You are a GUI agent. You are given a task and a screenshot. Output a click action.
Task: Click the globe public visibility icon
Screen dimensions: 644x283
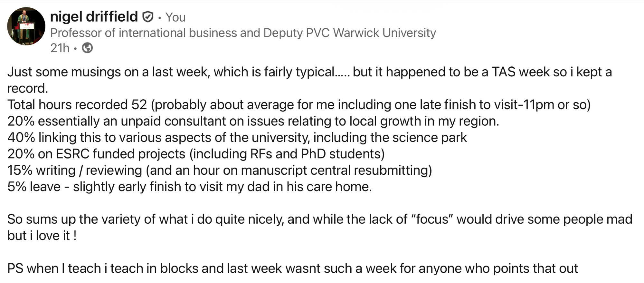(x=87, y=48)
